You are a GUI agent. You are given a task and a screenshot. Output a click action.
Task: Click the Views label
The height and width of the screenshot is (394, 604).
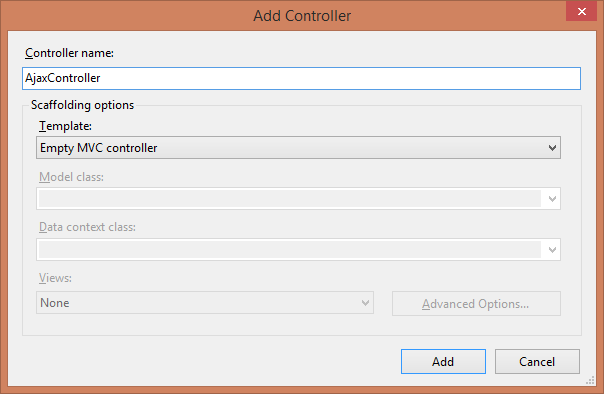(x=55, y=278)
